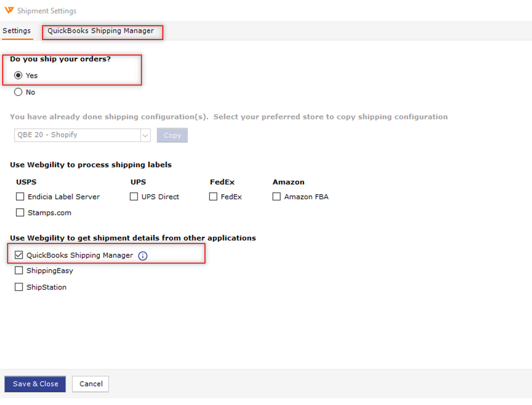Click the USPS column heading
The image size is (532, 405).
26,182
